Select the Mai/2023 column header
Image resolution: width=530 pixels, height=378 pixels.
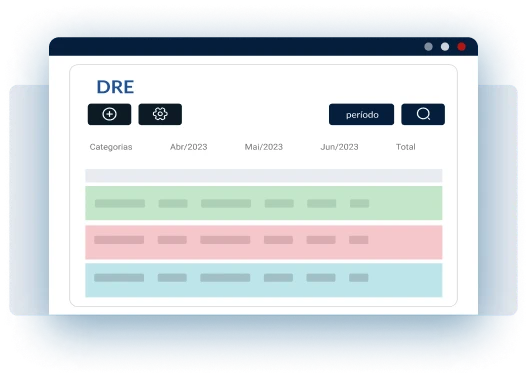click(x=264, y=147)
